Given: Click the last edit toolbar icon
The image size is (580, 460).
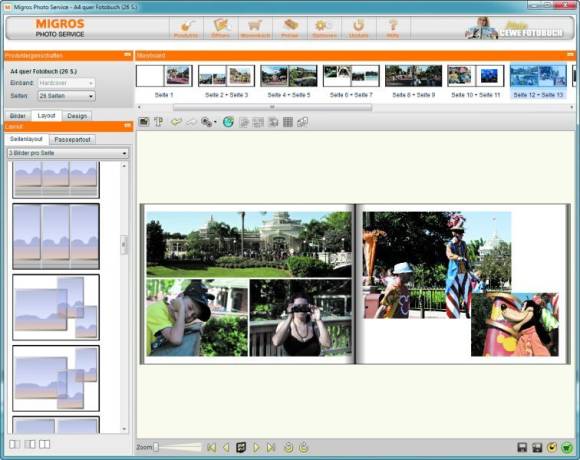Looking at the screenshot, I should (303, 122).
